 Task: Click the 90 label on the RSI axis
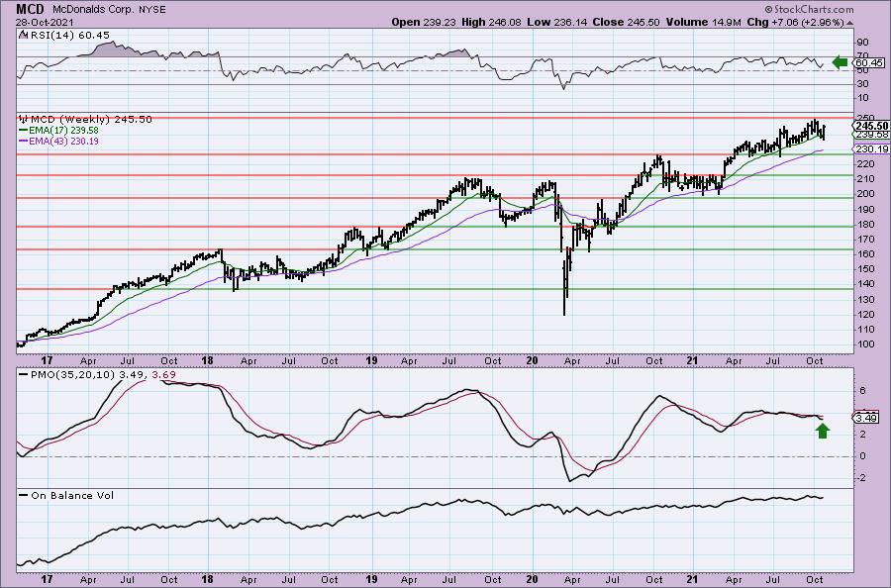[863, 43]
